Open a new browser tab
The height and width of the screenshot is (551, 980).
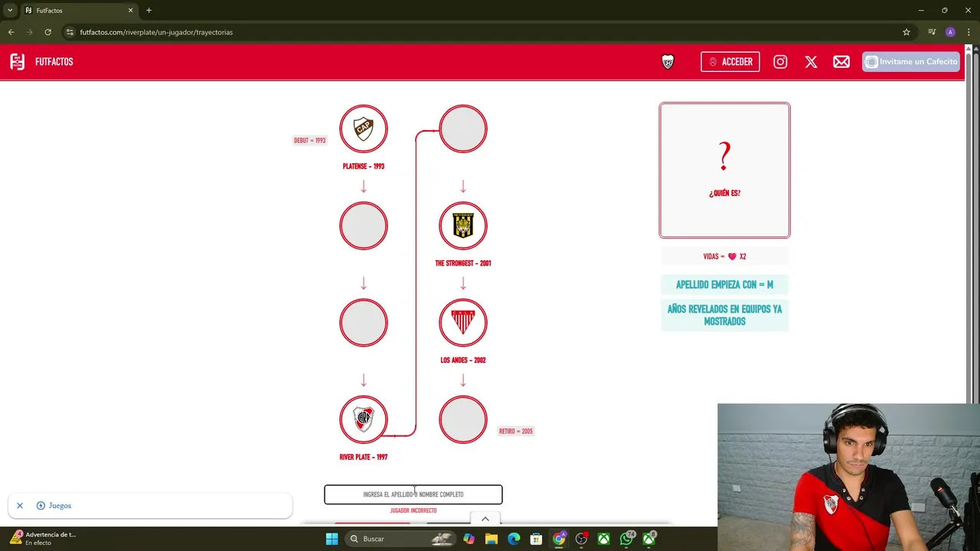pyautogui.click(x=149, y=11)
